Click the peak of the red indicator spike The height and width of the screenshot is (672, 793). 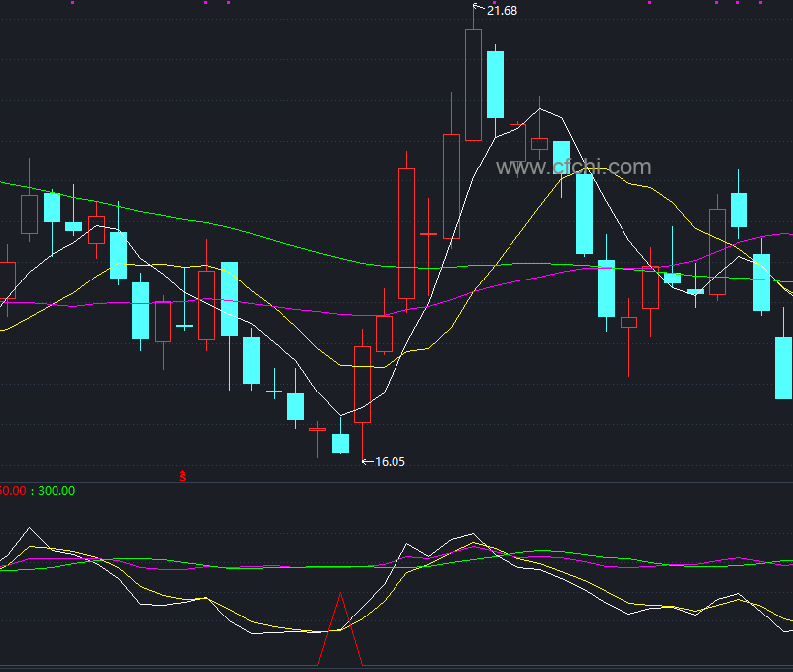(x=340, y=593)
